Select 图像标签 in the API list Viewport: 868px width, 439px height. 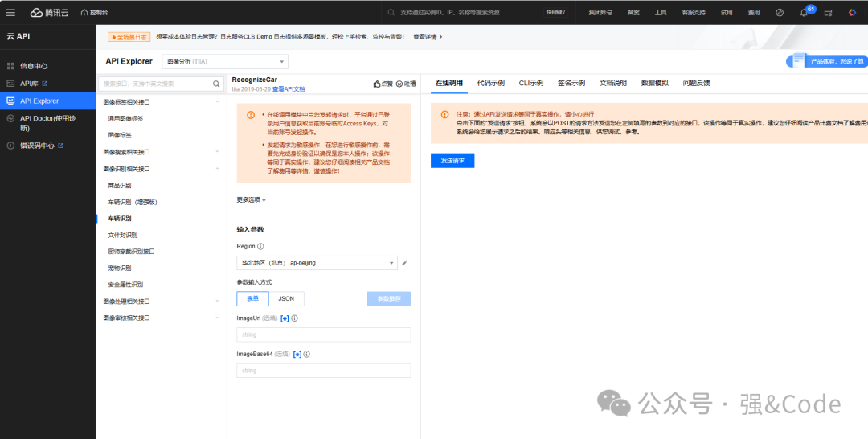click(x=120, y=135)
